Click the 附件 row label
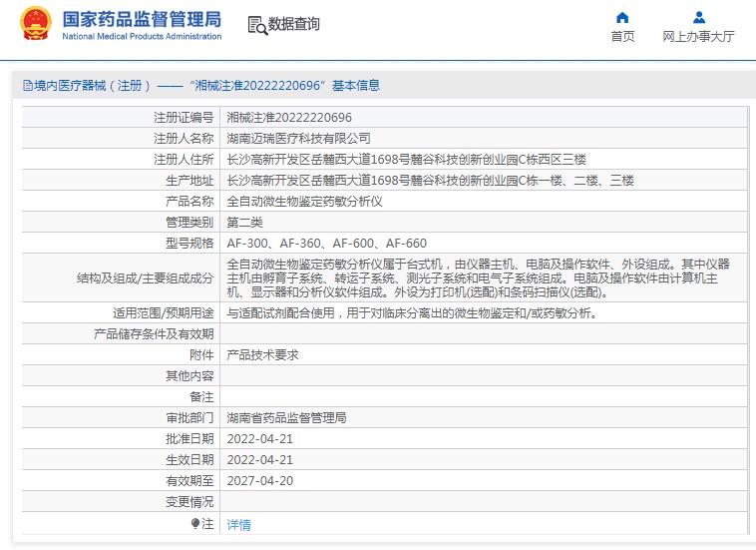The image size is (756, 550). pos(201,355)
